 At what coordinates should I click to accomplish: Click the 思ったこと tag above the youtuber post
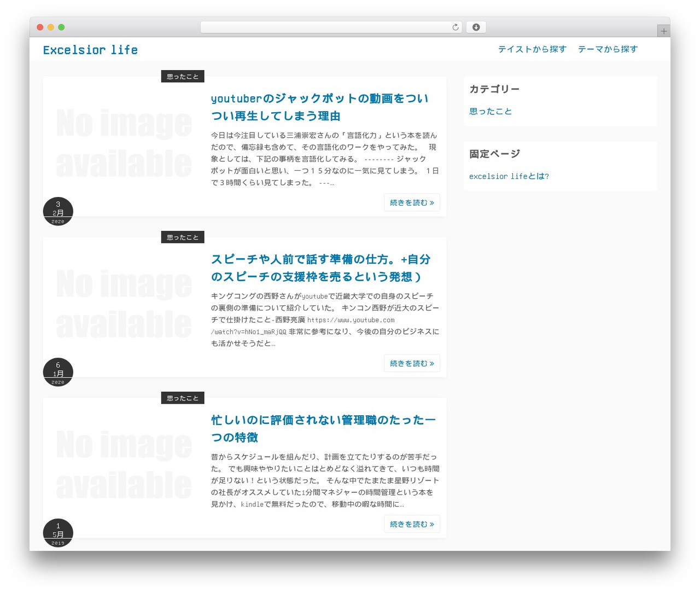tap(183, 77)
